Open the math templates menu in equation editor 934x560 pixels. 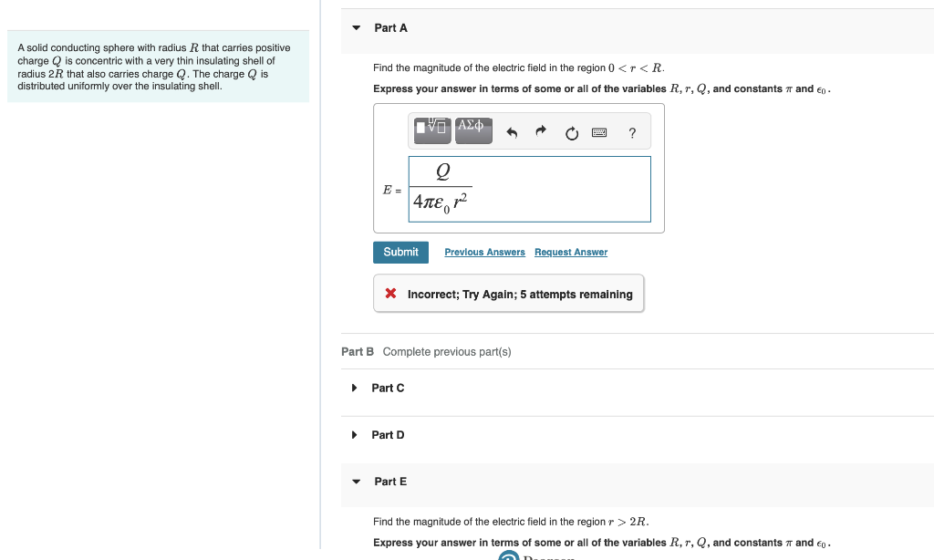point(431,130)
